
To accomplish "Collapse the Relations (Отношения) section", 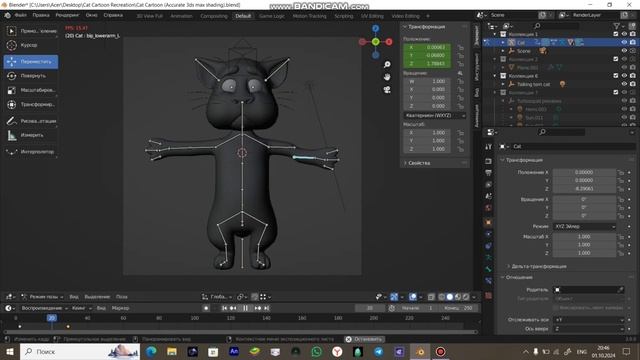I will pos(519,278).
